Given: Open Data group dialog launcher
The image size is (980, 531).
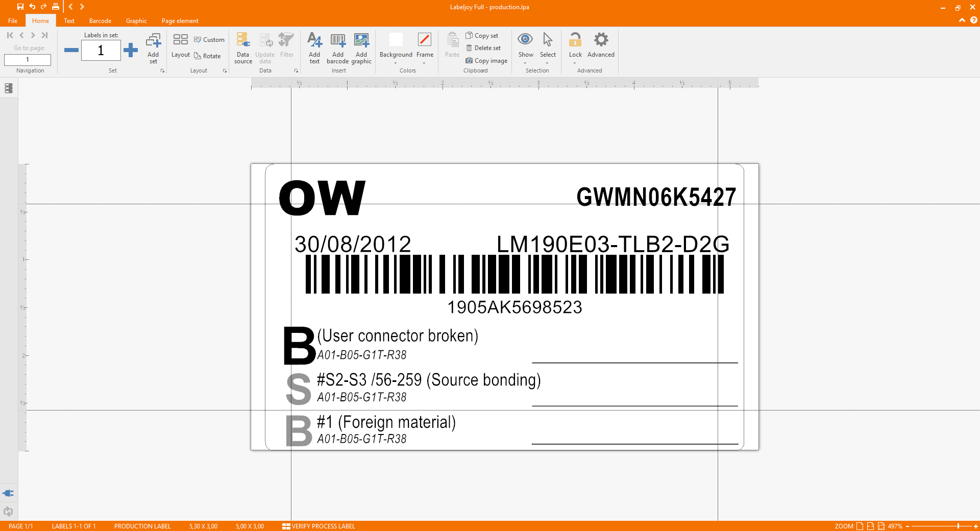Looking at the screenshot, I should pyautogui.click(x=296, y=71).
